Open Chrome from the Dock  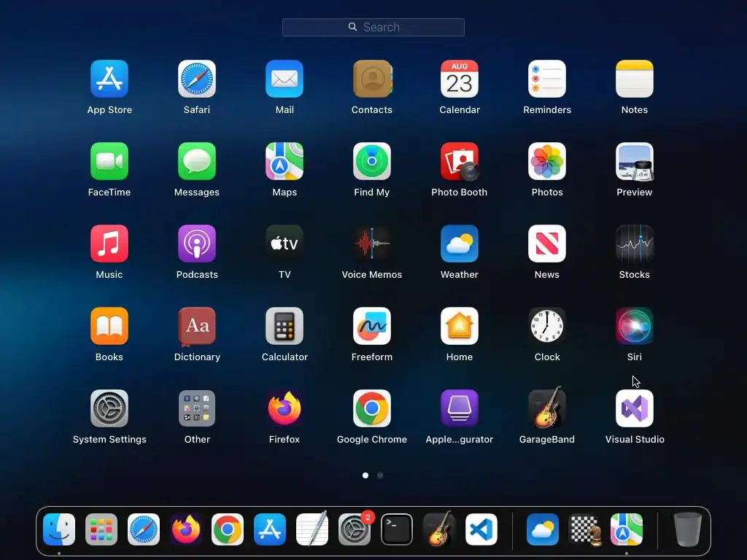click(x=228, y=529)
